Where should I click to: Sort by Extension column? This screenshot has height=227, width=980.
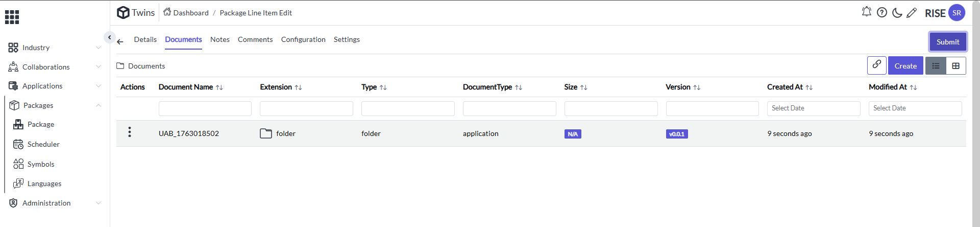point(299,87)
